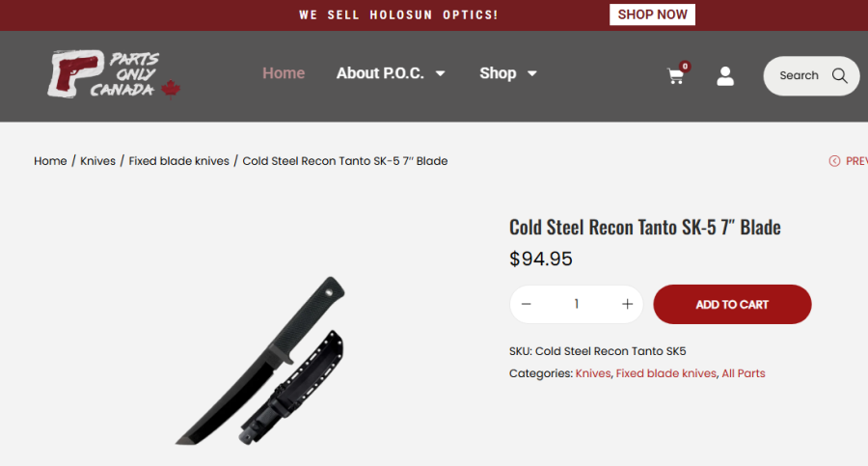This screenshot has height=466, width=868.
Task: Open the Knives breadcrumb link
Action: 98,161
